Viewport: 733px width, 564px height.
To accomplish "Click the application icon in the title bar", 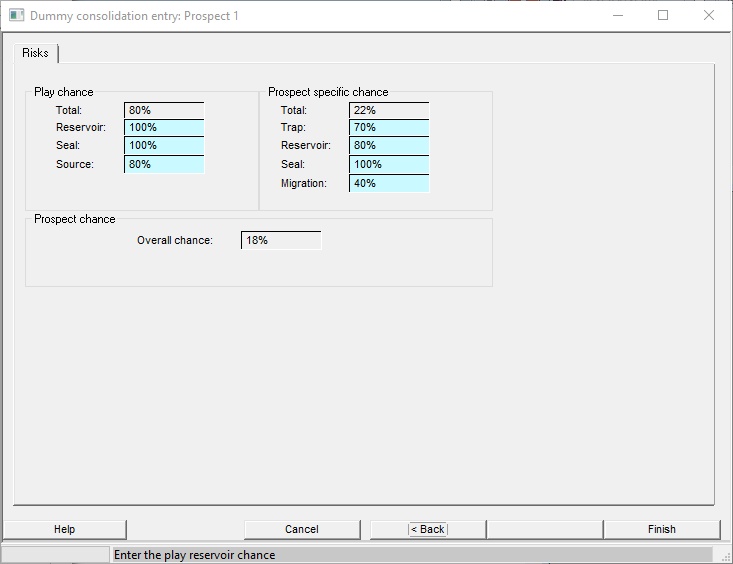I will [16, 16].
